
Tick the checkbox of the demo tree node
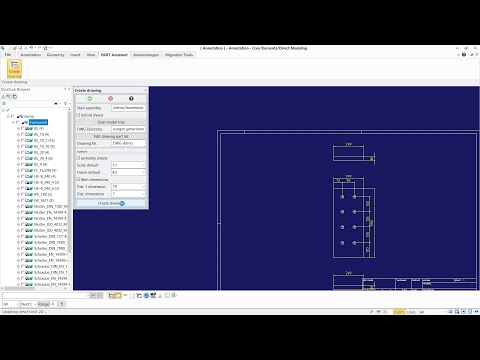[13, 116]
